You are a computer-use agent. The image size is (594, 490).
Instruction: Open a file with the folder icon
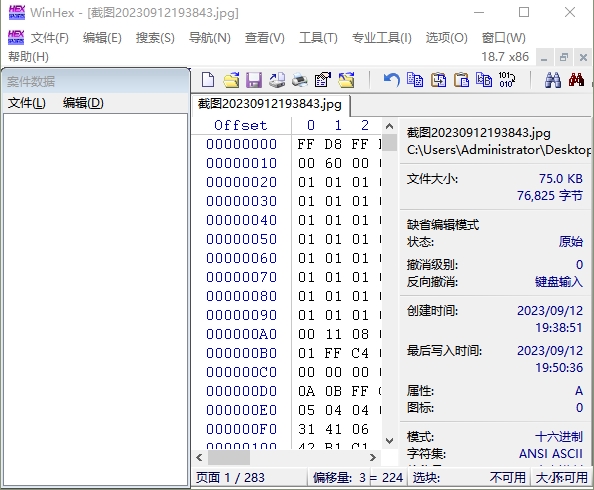[x=231, y=80]
